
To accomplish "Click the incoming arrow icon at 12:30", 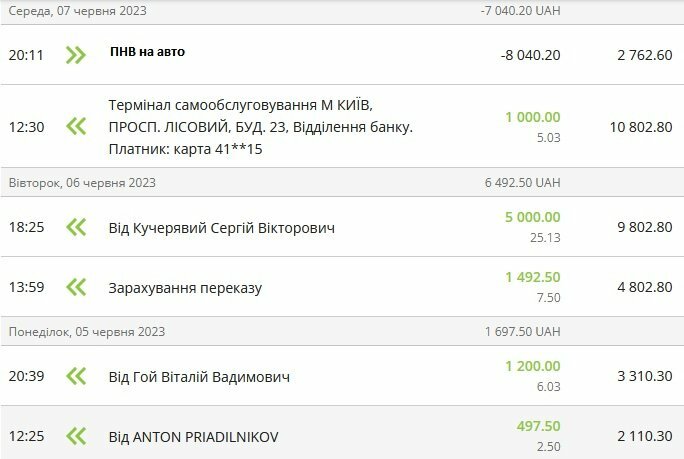I will [76, 127].
